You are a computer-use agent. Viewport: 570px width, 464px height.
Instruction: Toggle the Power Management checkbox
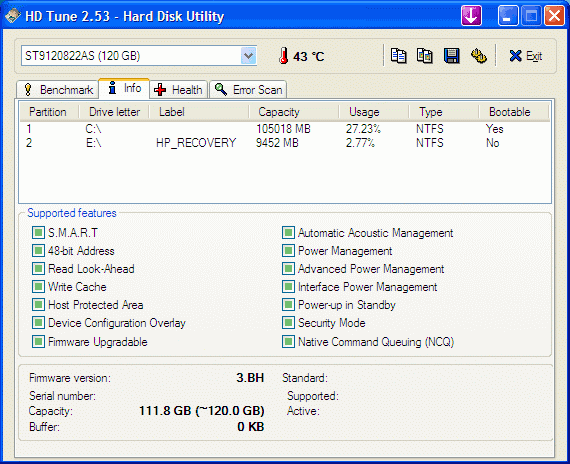coord(288,251)
